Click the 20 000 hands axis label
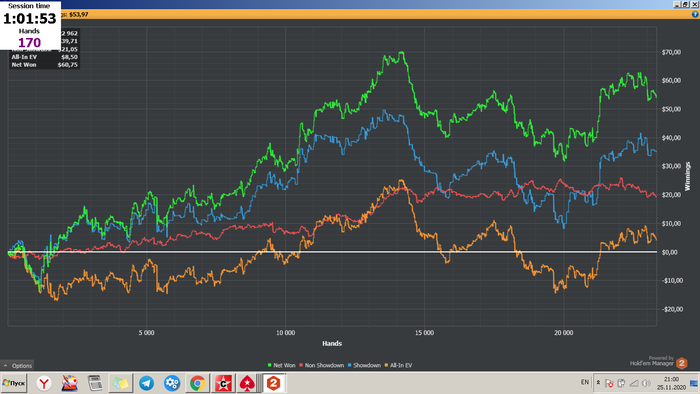Viewport: 700px width, 394px height. pyautogui.click(x=563, y=333)
